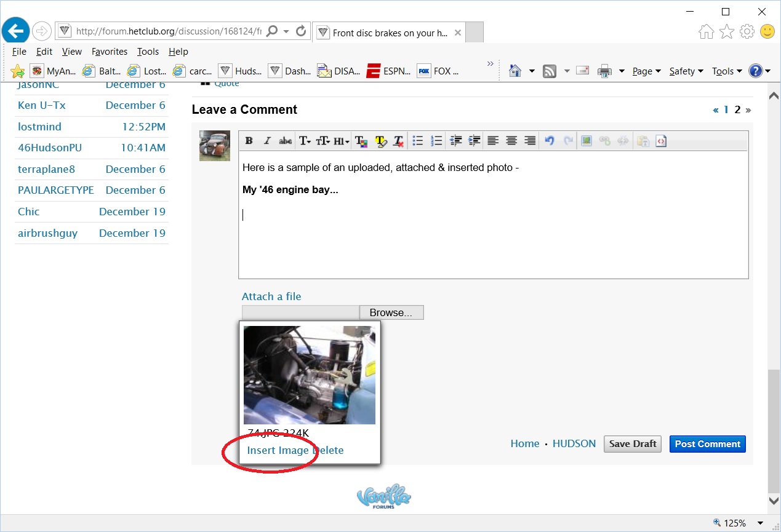Viewport: 781px width, 532px height.
Task: Toggle bold formatting in comment editor
Action: click(x=249, y=141)
